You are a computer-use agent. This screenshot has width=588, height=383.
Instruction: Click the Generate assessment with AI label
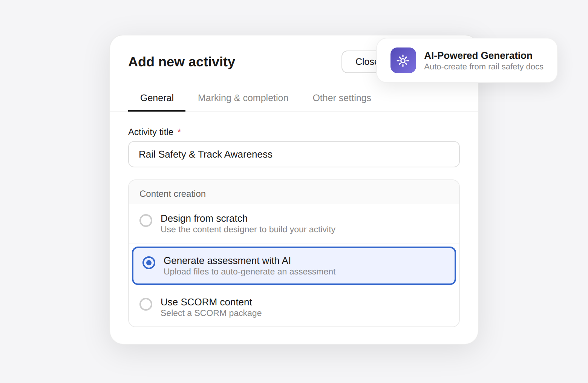pos(227,260)
